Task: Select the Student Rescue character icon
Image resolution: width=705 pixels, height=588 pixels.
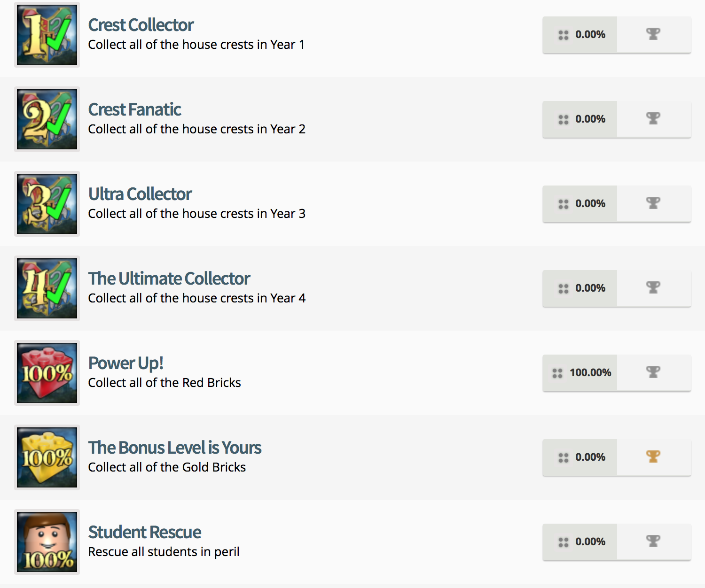Action: (x=47, y=542)
